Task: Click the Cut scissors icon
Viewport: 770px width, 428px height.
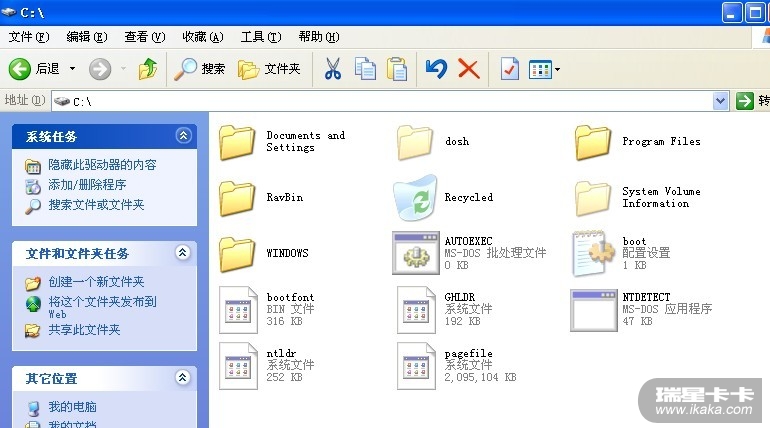Action: (333, 69)
